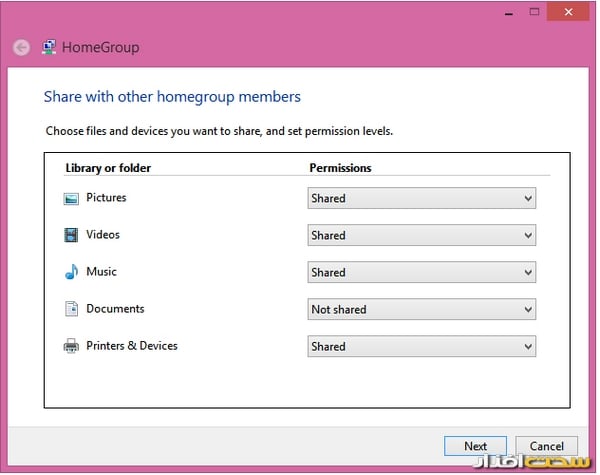
Task: Change the Documents 'Not shared' dropdown
Action: (421, 310)
